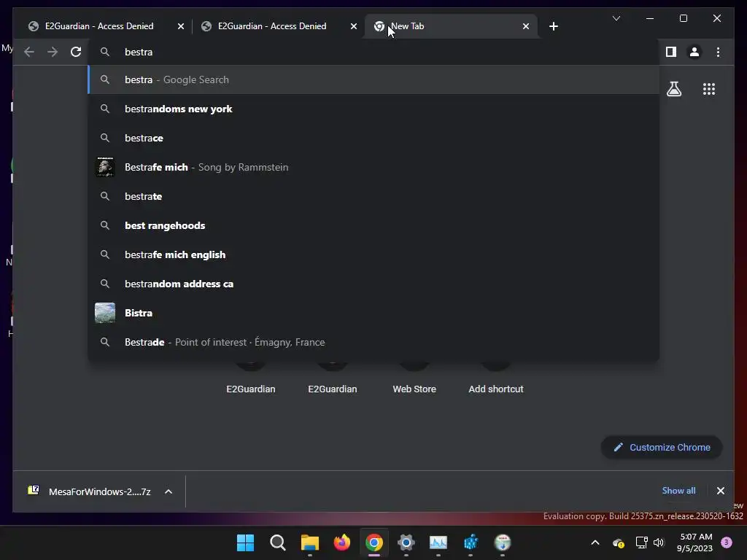This screenshot has height=560, width=747.
Task: Open the Search Labs flask icon
Action: pyautogui.click(x=674, y=89)
